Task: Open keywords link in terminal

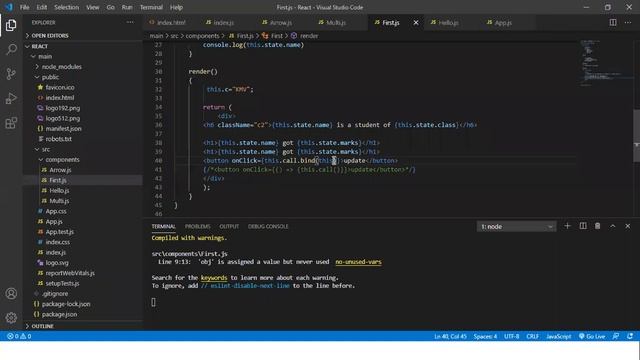Action: coord(214,278)
